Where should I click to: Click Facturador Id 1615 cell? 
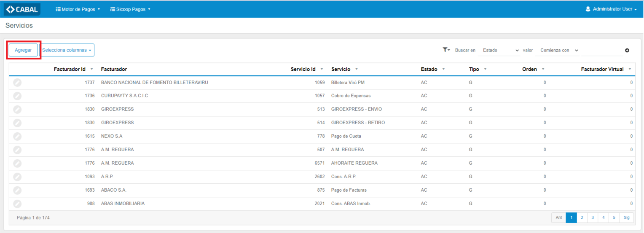(90, 137)
